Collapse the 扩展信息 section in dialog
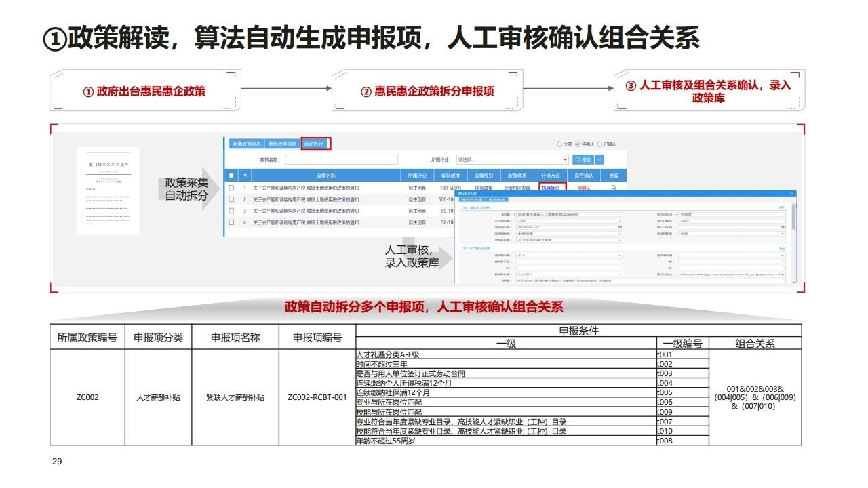The height and width of the screenshot is (488, 868). click(782, 249)
